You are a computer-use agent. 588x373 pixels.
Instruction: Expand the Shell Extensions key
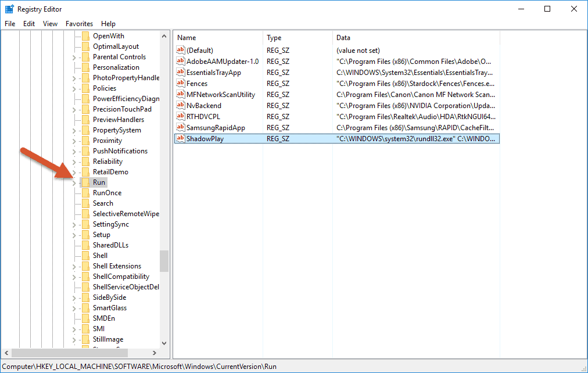click(74, 267)
